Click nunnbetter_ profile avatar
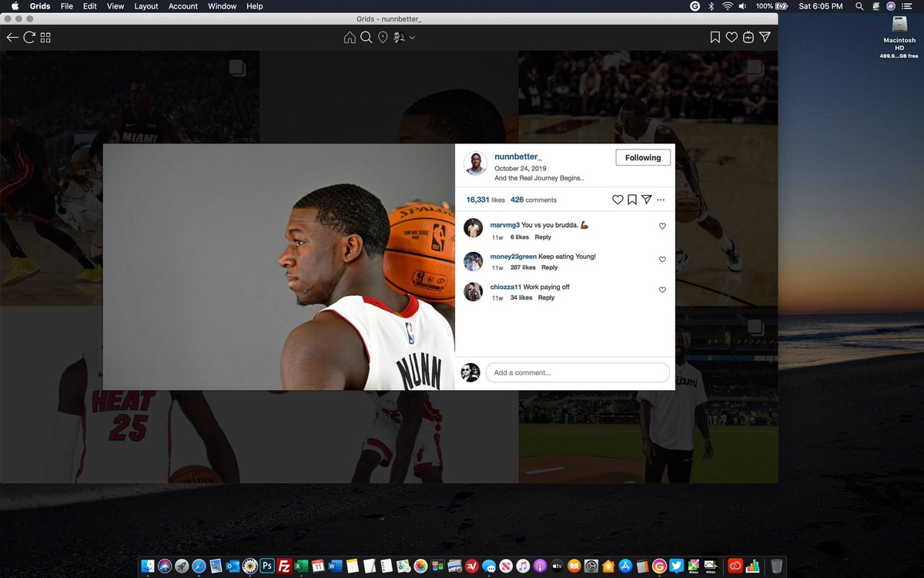Image resolution: width=924 pixels, height=578 pixels. (475, 163)
